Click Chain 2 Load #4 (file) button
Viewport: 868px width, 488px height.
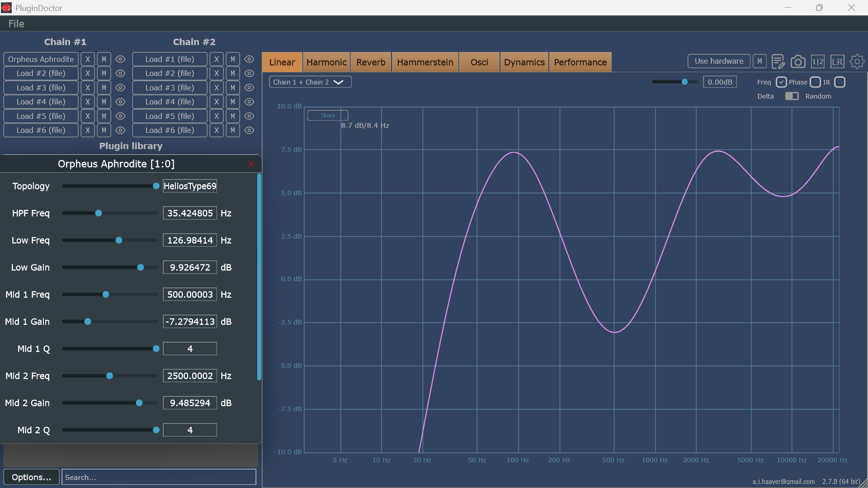click(x=170, y=102)
